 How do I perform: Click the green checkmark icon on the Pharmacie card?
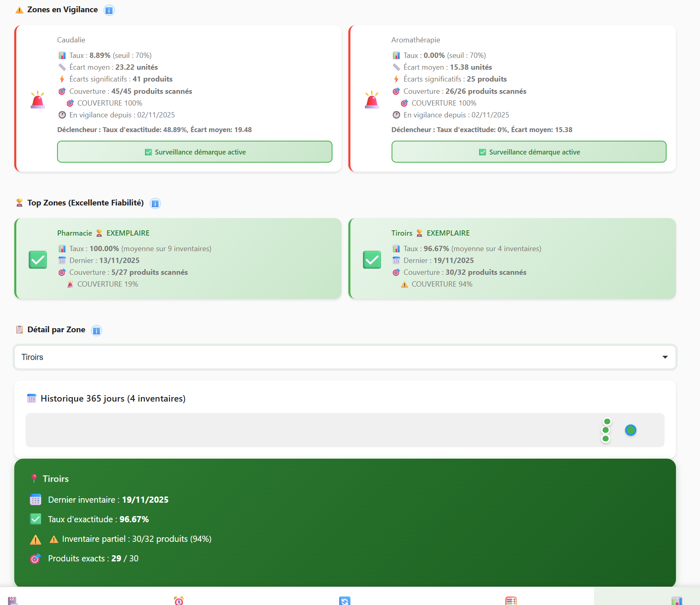[x=37, y=260]
